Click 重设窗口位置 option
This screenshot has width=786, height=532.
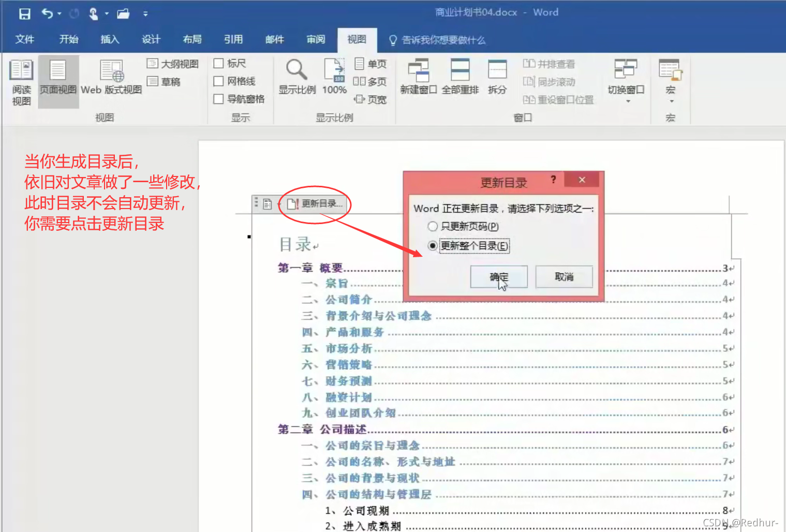(x=558, y=99)
